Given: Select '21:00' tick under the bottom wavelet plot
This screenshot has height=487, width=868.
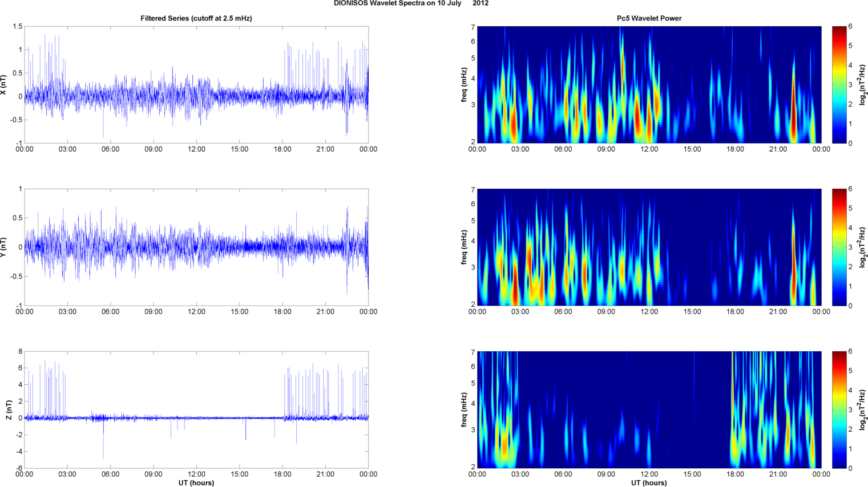Looking at the screenshot, I should (x=778, y=474).
